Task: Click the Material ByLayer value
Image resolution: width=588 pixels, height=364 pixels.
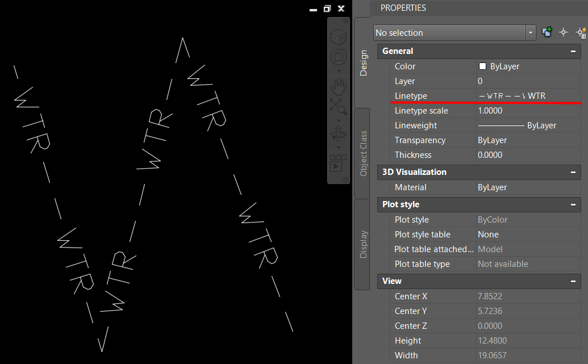Action: 528,187
